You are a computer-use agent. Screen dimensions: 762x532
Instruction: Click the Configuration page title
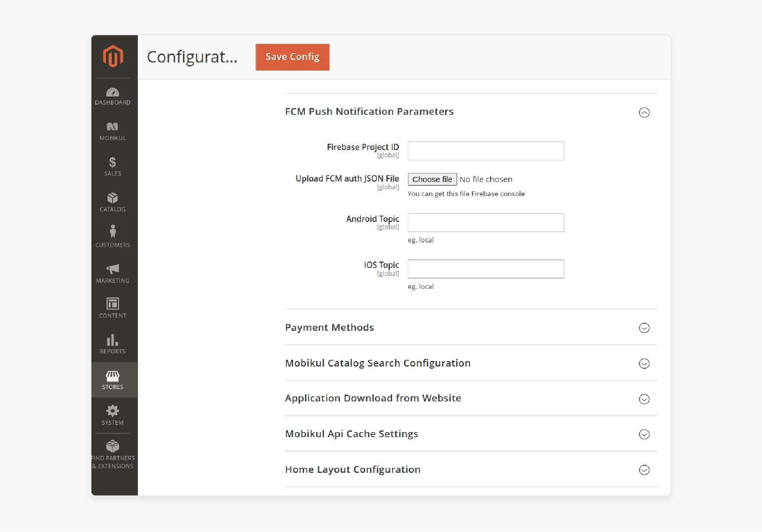tap(192, 57)
